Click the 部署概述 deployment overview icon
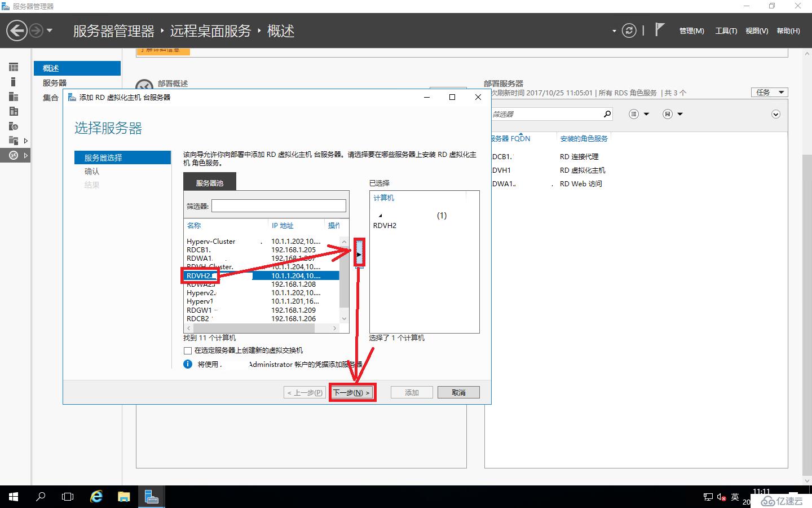 [x=144, y=86]
